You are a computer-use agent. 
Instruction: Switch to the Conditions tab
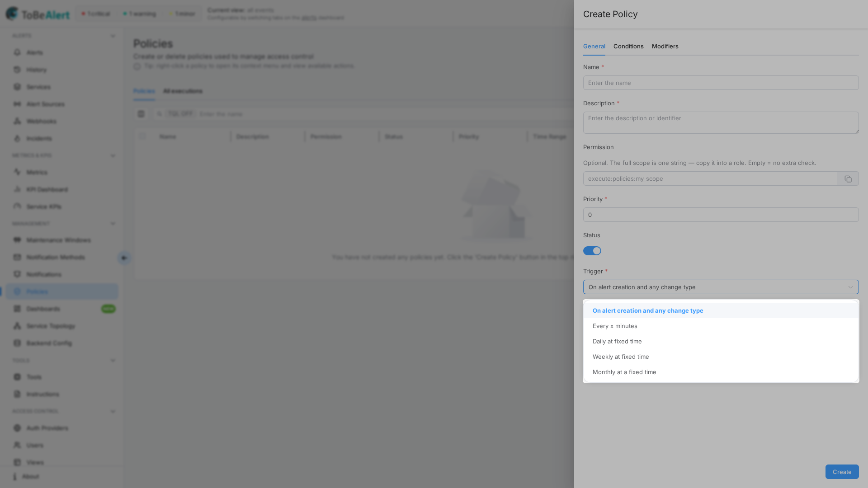point(628,47)
